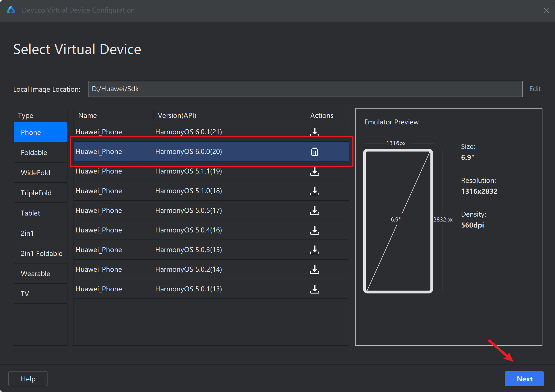The height and width of the screenshot is (392, 555).
Task: Download the HarmonyOS 6.0.1(21) image
Action: 314,132
